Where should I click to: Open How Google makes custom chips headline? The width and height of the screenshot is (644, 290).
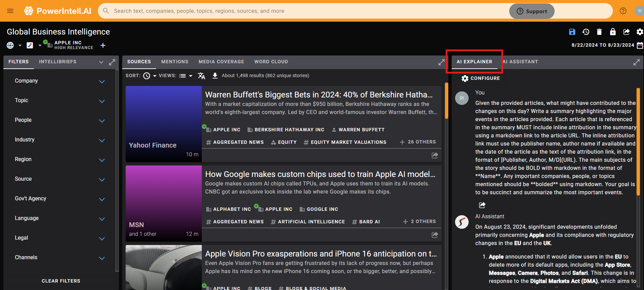(320, 174)
